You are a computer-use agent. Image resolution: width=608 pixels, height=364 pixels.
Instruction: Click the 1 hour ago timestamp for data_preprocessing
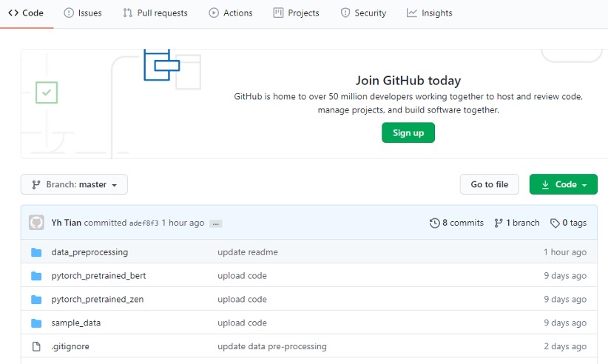pyautogui.click(x=565, y=252)
